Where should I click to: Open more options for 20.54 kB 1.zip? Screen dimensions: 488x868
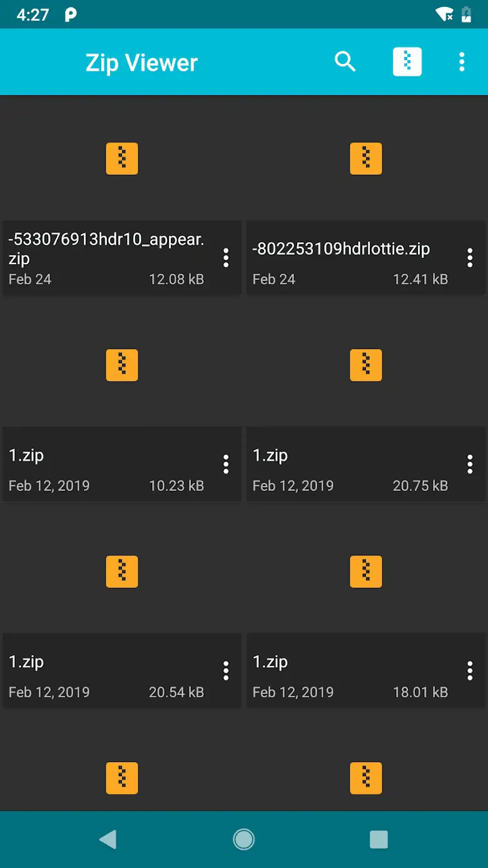pyautogui.click(x=226, y=671)
